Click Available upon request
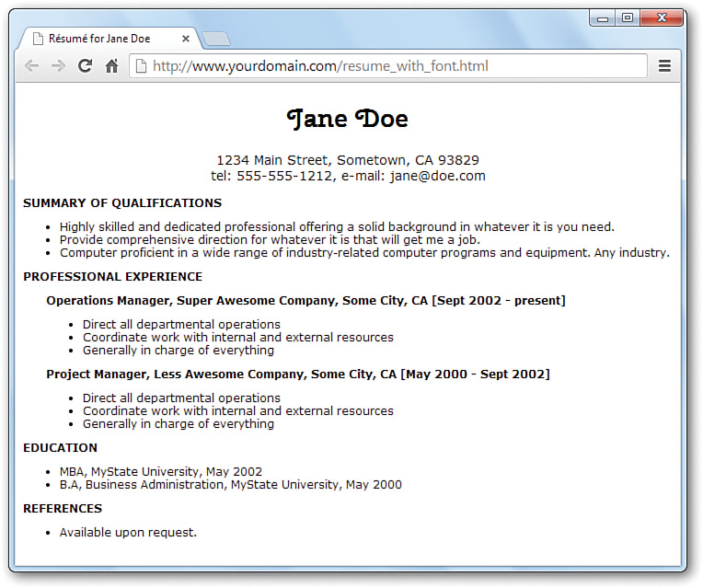The image size is (703, 588). pos(128,533)
